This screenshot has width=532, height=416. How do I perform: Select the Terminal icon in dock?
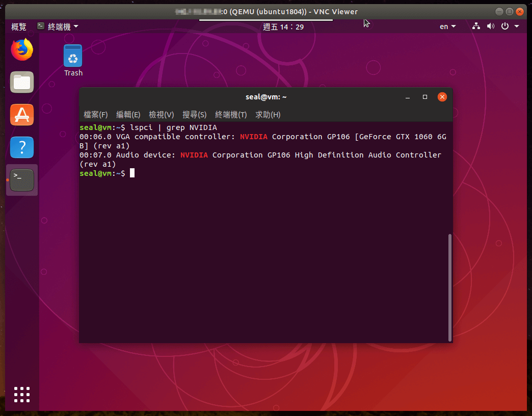point(22,180)
